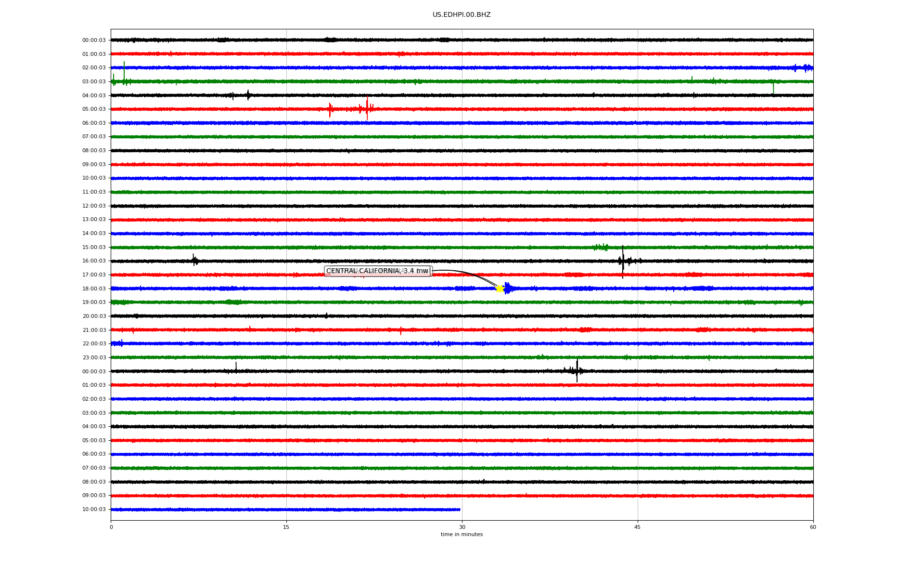Click the 30 tick on the time axis
The image size is (924, 578).
pos(462,527)
